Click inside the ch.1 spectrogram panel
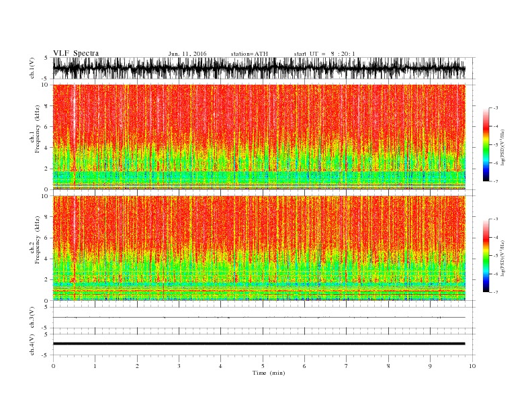This screenshot has width=532, height=411. (259, 137)
